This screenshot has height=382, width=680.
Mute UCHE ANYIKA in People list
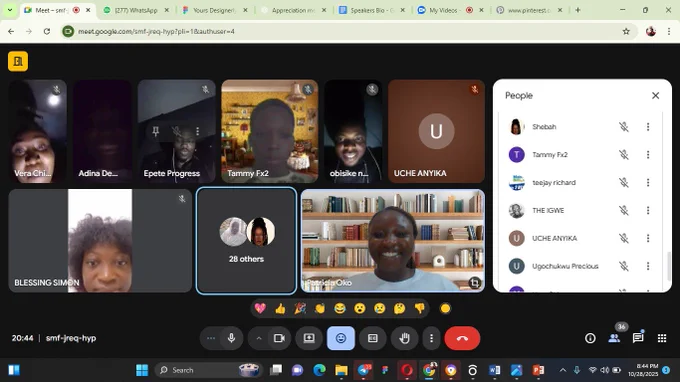point(624,238)
